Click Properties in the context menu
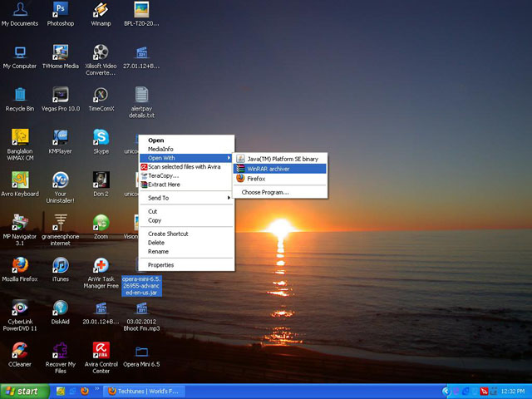Image resolution: width=532 pixels, height=399 pixels. tap(160, 264)
